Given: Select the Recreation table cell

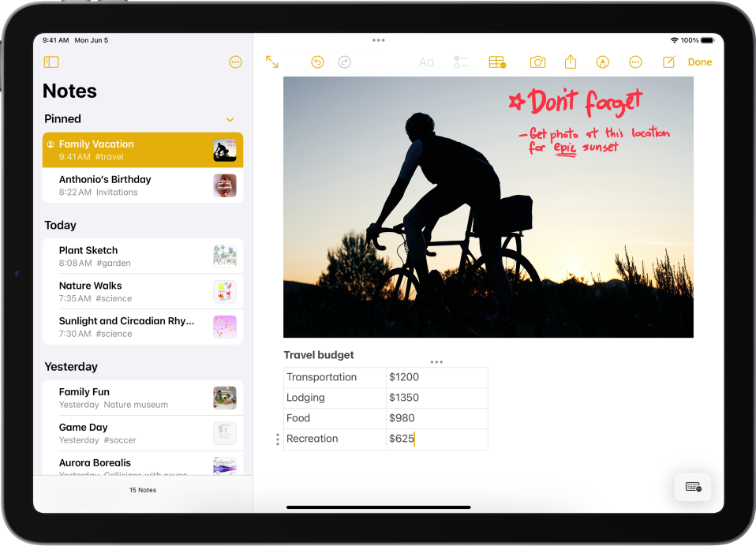Looking at the screenshot, I should (335, 439).
